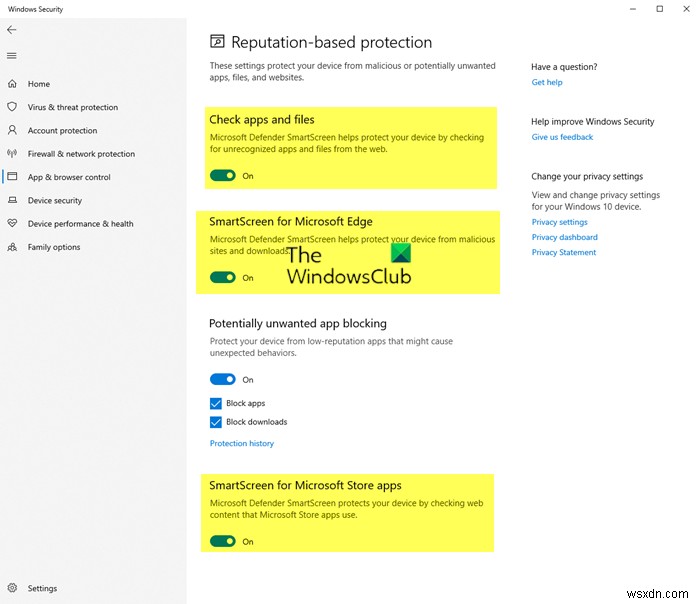Click the Family options people icon
Image resolution: width=700 pixels, height=604 pixels.
[12, 247]
